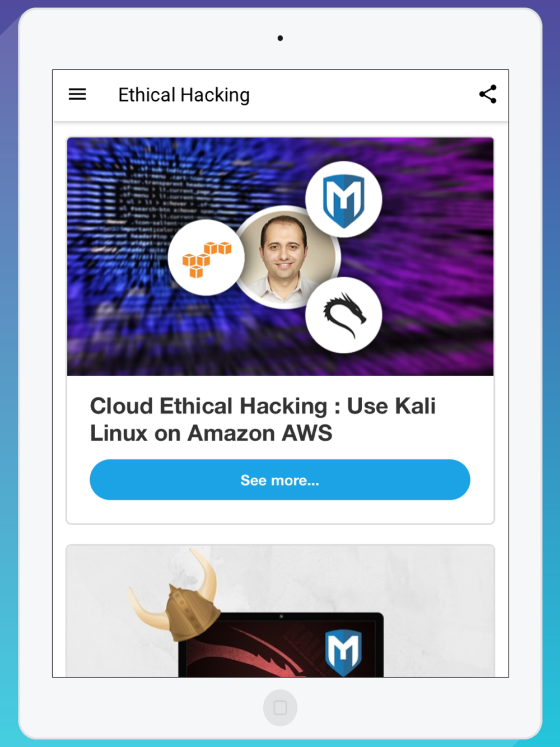560x747 pixels.
Task: Tap the share icon in header
Action: pos(488,94)
